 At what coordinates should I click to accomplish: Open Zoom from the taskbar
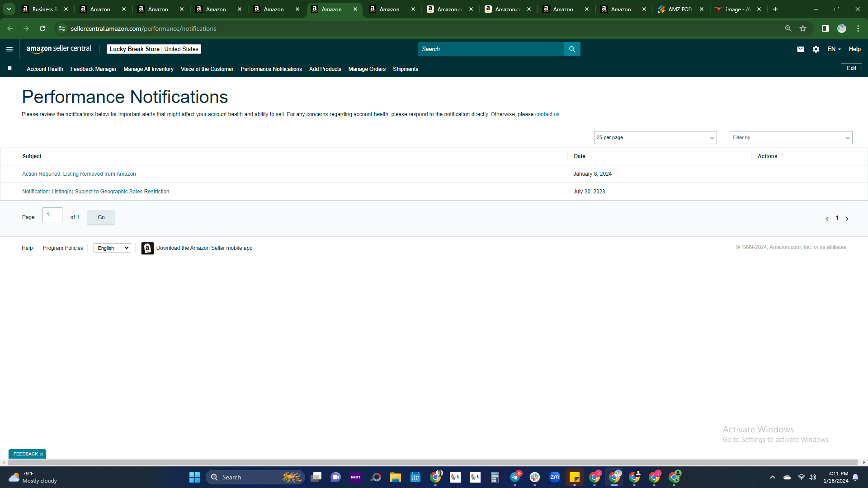[x=555, y=477]
